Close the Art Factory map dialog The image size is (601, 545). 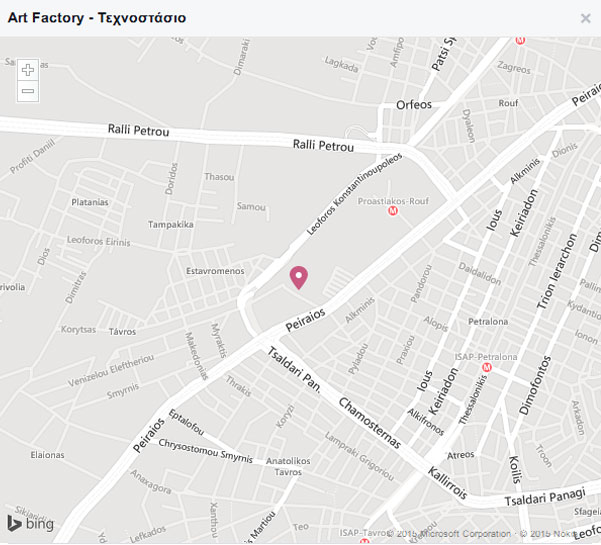coord(585,18)
